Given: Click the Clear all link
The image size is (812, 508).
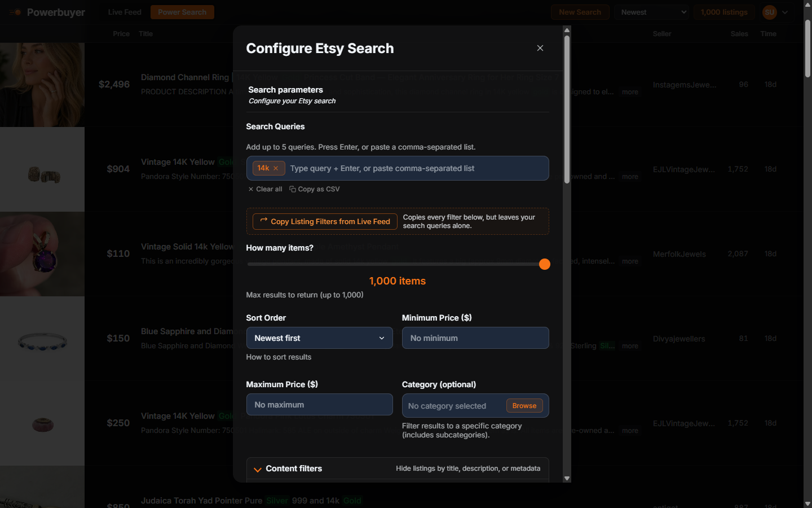Looking at the screenshot, I should coord(265,189).
